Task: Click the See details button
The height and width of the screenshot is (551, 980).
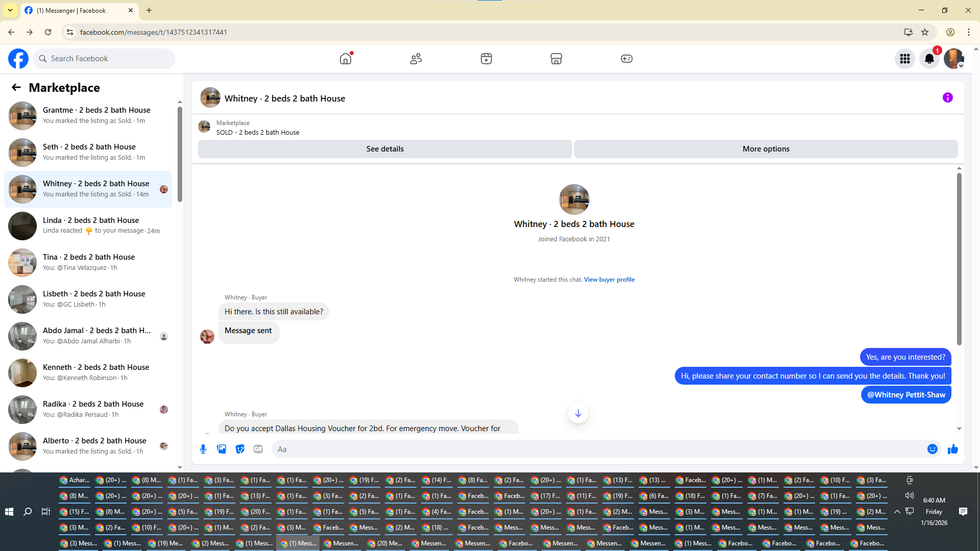Action: 385,149
